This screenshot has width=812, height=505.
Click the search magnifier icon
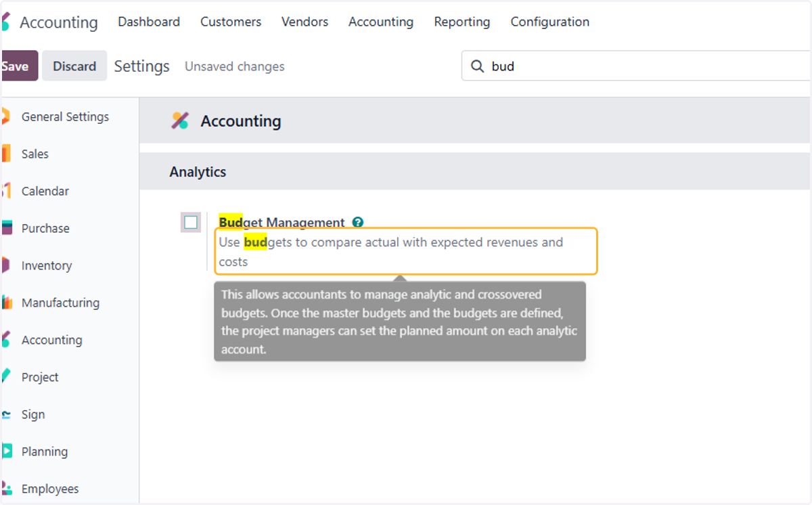[477, 66]
